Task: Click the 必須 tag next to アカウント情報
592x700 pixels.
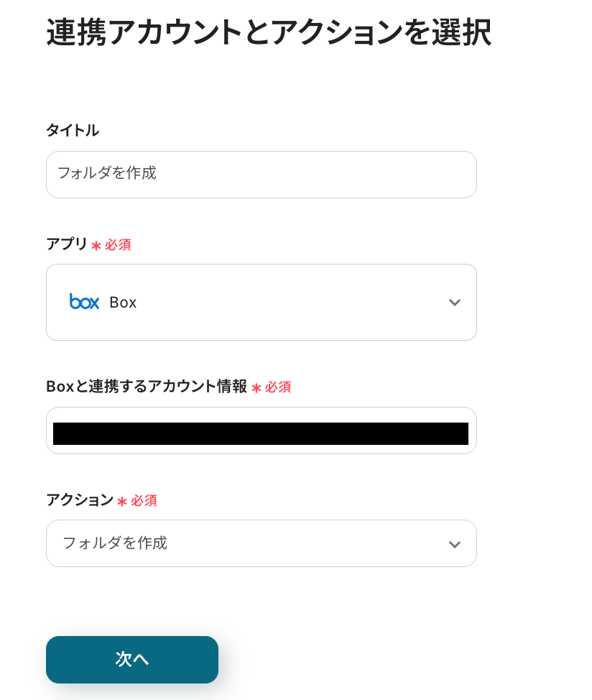Action: click(x=278, y=387)
